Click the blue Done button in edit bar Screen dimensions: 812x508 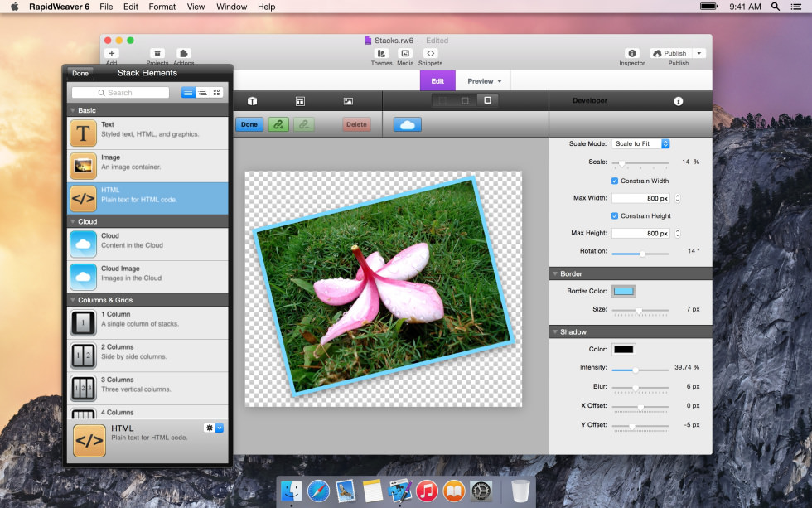(249, 124)
